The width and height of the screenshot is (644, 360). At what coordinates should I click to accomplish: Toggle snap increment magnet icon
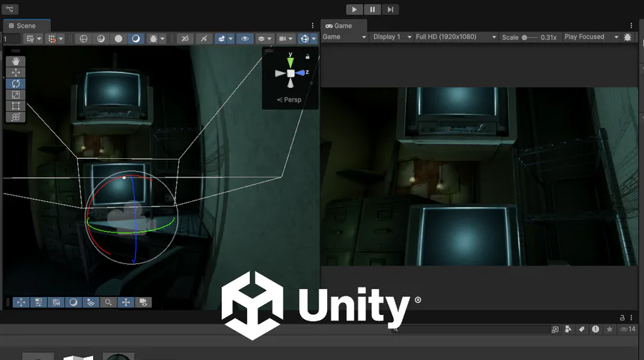(x=52, y=39)
